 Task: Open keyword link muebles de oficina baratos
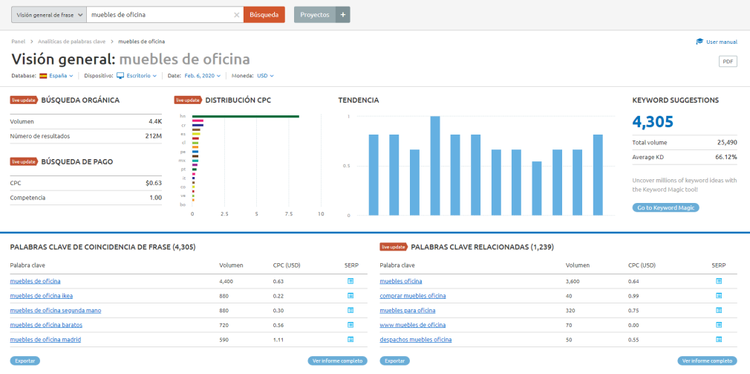pyautogui.click(x=46, y=325)
